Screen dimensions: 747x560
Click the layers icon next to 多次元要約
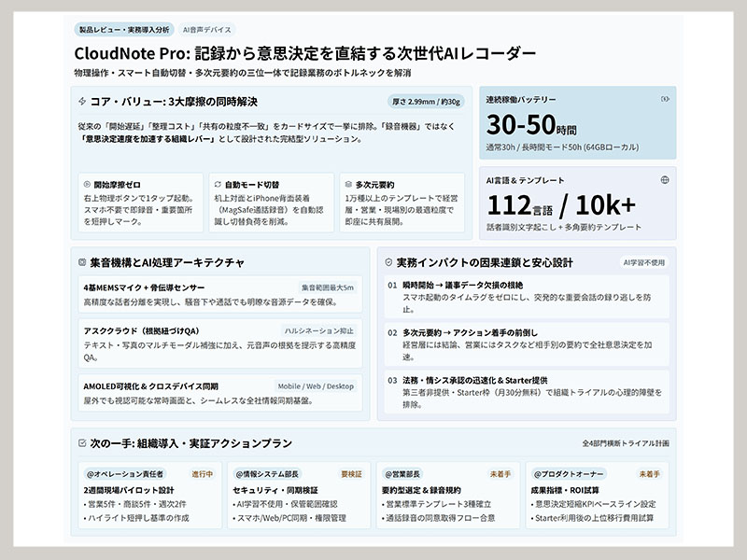(348, 184)
